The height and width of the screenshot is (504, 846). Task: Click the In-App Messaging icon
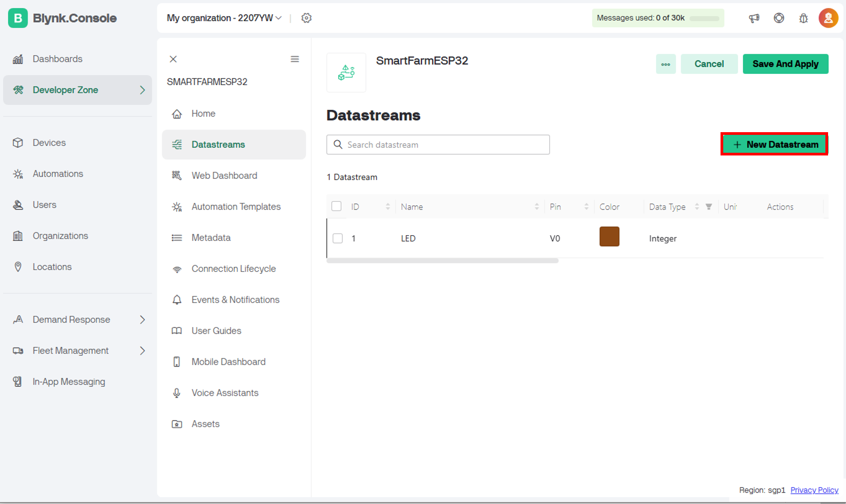click(18, 382)
